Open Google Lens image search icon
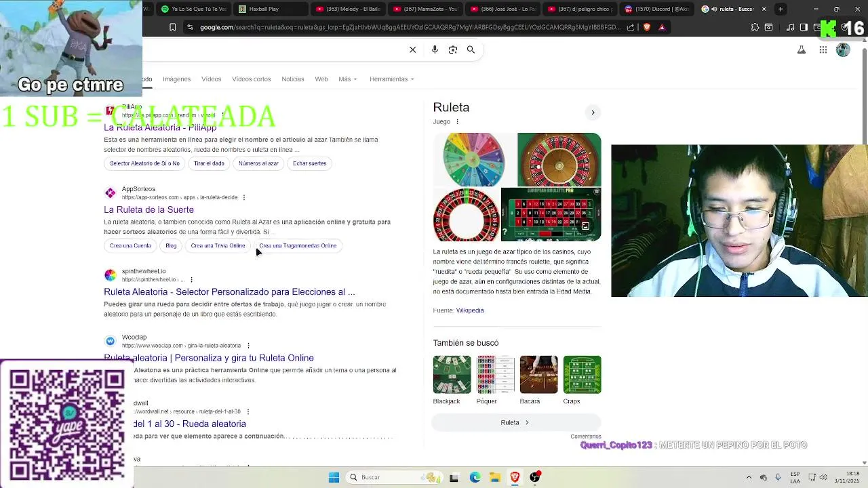The height and width of the screenshot is (488, 868). pyautogui.click(x=453, y=49)
